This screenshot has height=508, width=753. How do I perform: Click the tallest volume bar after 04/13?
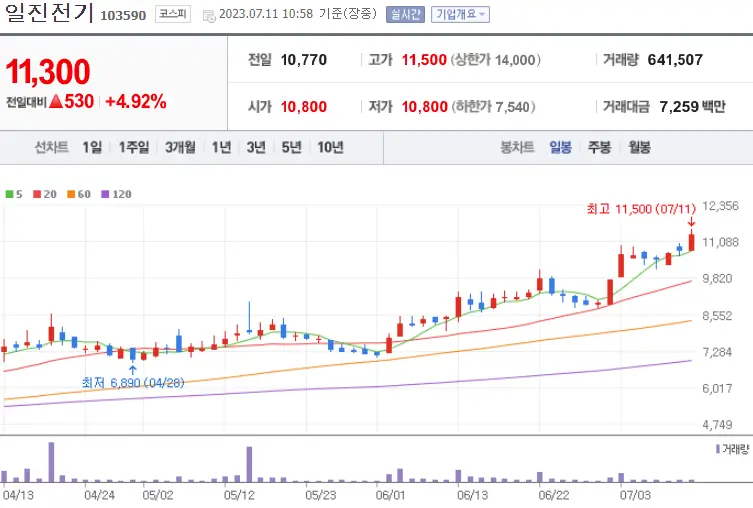pyautogui.click(x=51, y=462)
